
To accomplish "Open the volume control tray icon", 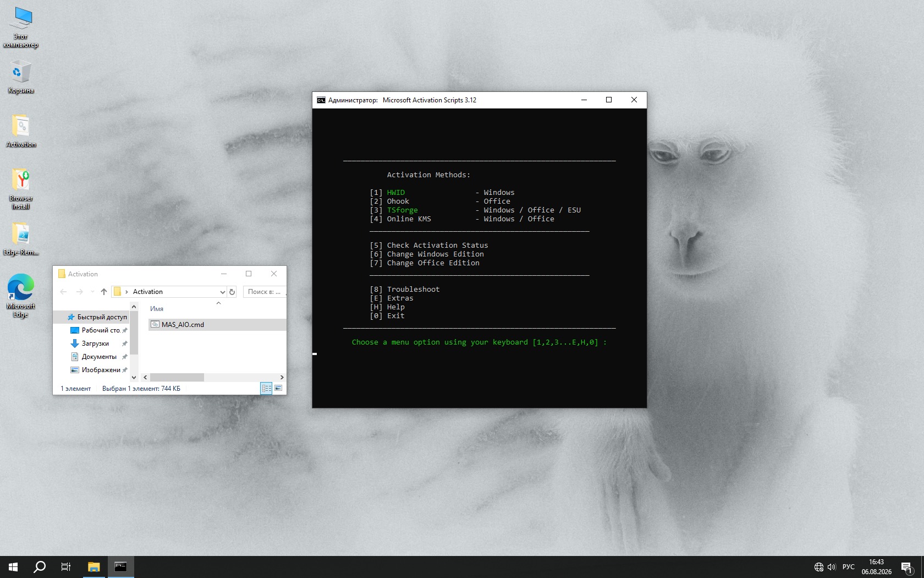I will (832, 567).
